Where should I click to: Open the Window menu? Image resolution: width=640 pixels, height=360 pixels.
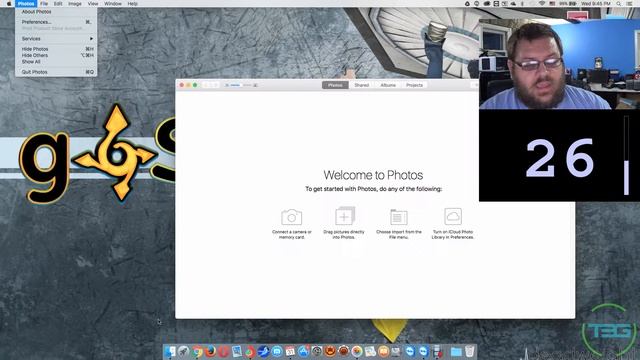[113, 4]
